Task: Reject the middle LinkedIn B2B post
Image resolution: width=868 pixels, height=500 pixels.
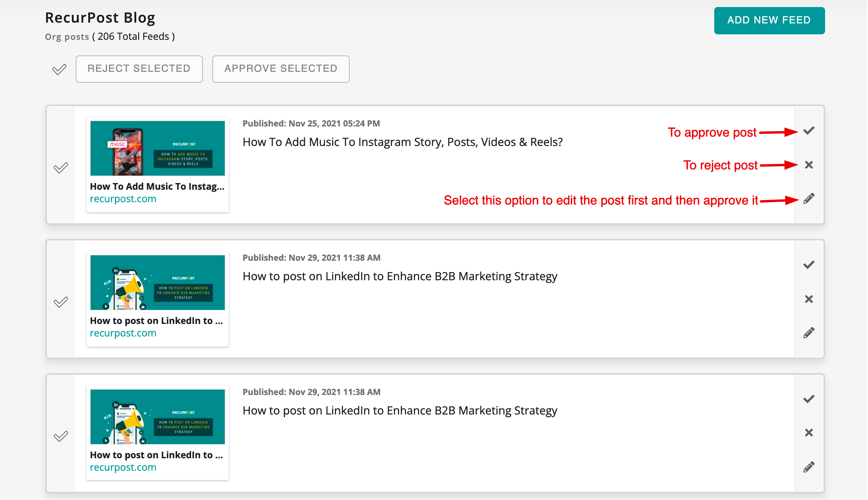Action: click(809, 299)
